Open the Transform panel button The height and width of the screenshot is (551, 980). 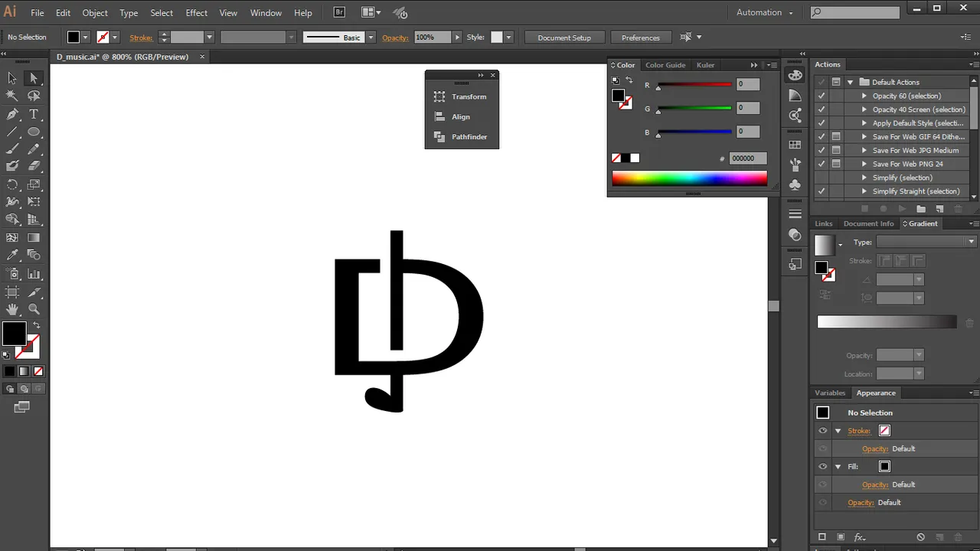click(462, 96)
